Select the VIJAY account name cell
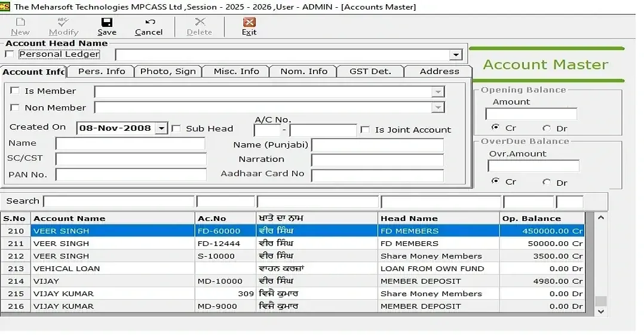 (x=112, y=281)
